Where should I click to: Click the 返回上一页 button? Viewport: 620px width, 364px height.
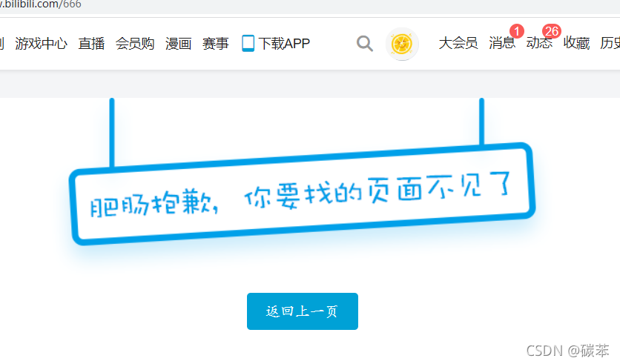pos(303,311)
